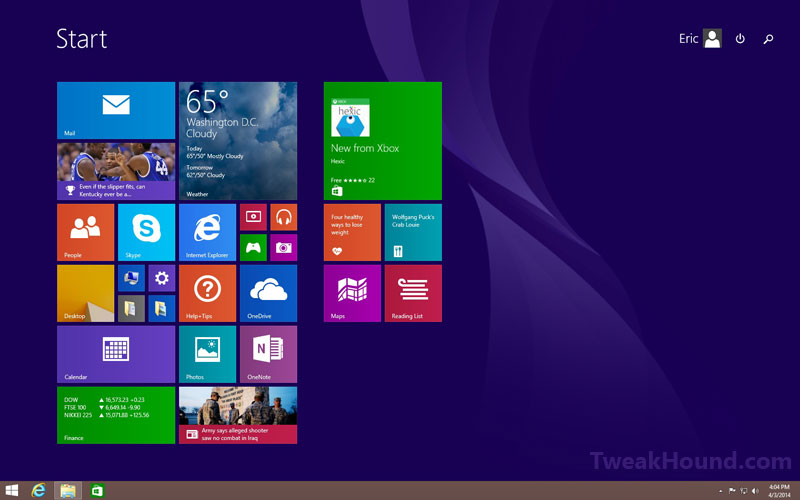Open File Explorer from the taskbar
This screenshot has height=500, width=800.
pyautogui.click(x=68, y=491)
